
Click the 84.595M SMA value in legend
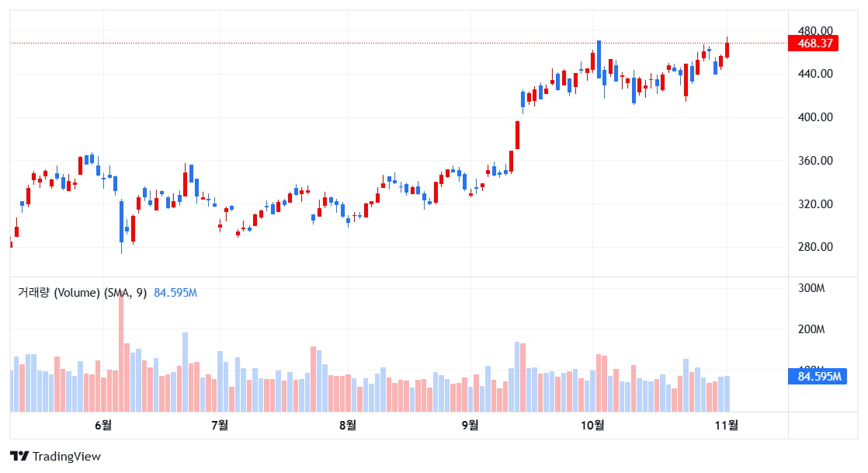[175, 293]
